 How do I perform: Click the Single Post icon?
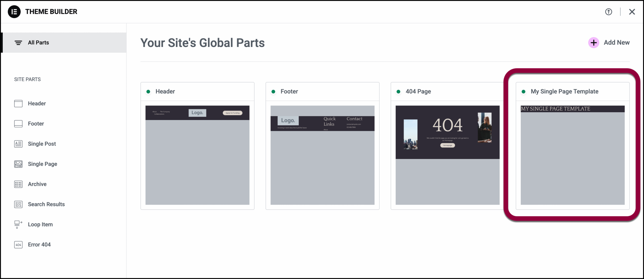pyautogui.click(x=18, y=144)
